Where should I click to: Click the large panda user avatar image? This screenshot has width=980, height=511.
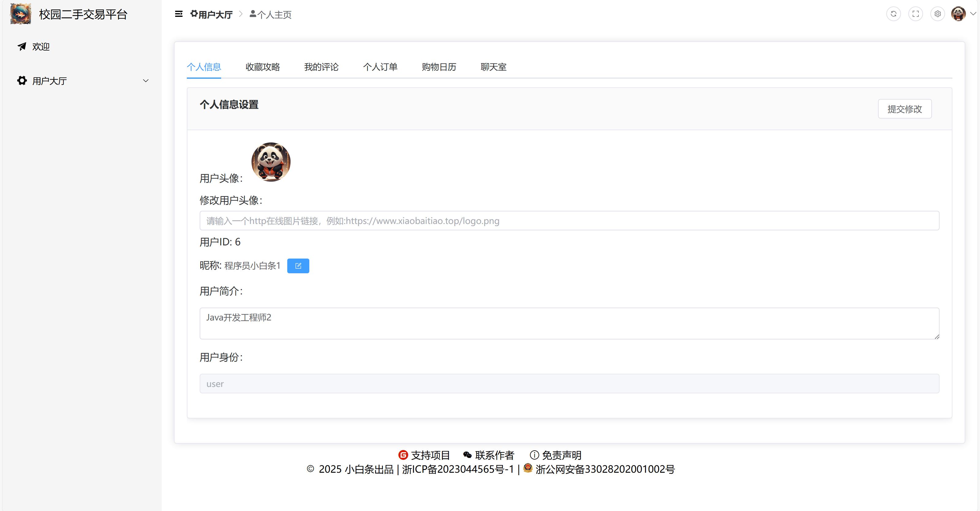click(270, 162)
